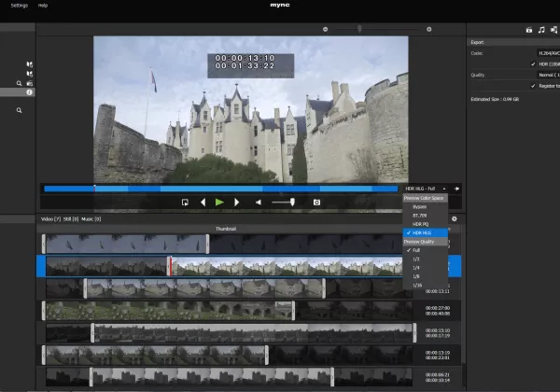Click the out-point handle of the first clip
This screenshot has height=392, width=560.
point(207,245)
